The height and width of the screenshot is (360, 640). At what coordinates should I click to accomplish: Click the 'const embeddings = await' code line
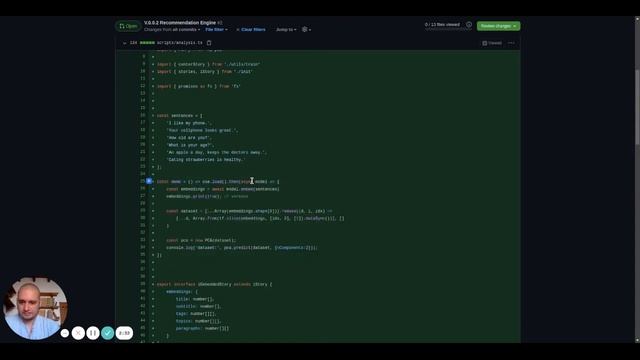click(223, 189)
